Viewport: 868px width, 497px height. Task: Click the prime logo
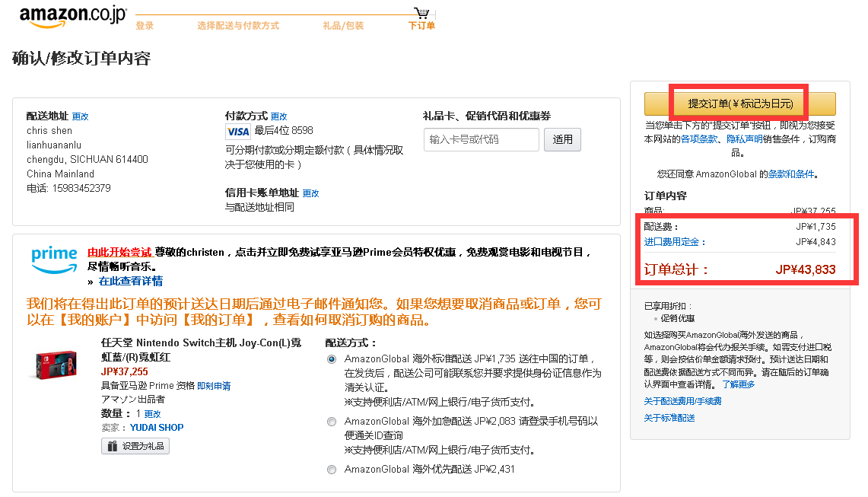(x=54, y=260)
